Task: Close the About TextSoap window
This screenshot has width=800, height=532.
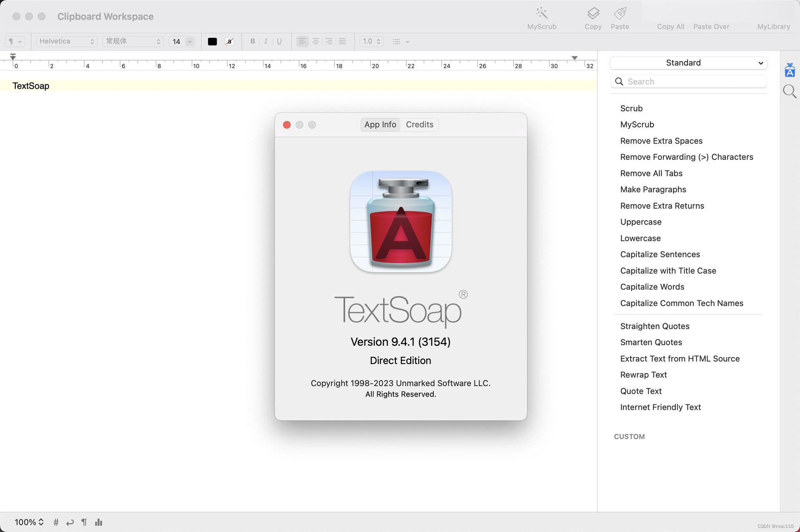Action: tap(287, 125)
